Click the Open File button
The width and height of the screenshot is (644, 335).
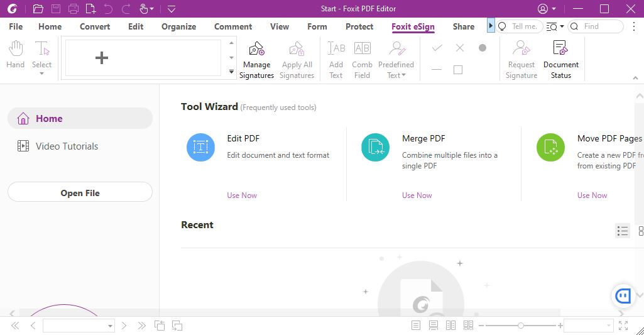80,192
